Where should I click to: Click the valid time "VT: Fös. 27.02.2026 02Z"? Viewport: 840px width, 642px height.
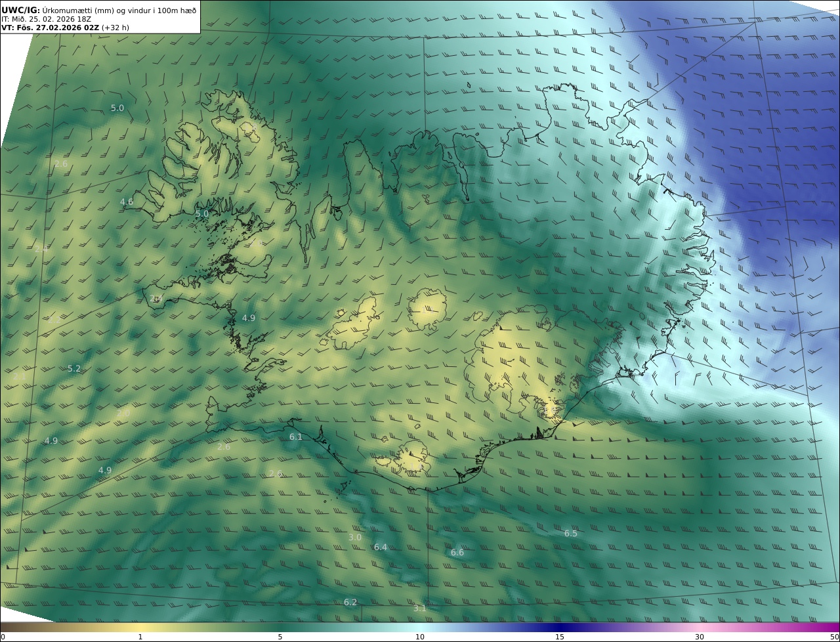click(50, 28)
